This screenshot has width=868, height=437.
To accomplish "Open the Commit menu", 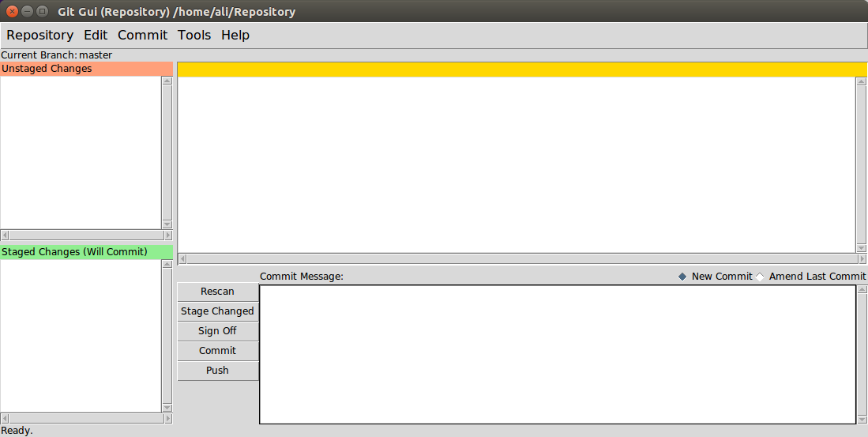I will click(x=142, y=36).
